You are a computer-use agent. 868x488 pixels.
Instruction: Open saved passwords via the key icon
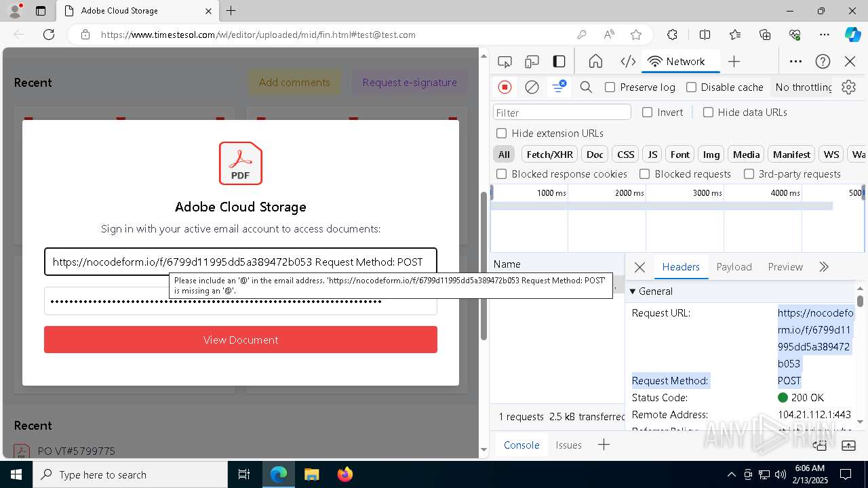pyautogui.click(x=582, y=35)
